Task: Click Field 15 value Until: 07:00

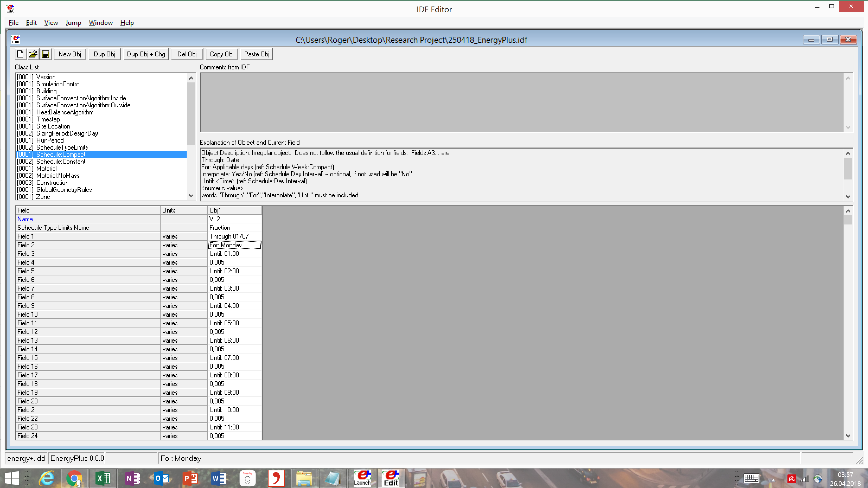Action: pyautogui.click(x=235, y=358)
